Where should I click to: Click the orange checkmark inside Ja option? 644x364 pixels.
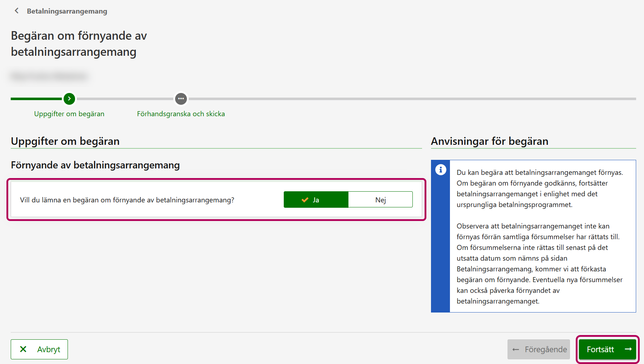pyautogui.click(x=305, y=200)
